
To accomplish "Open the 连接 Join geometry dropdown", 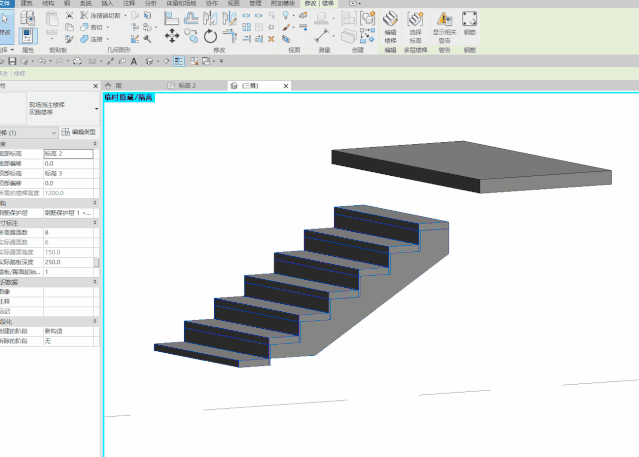I will pyautogui.click(x=108, y=39).
